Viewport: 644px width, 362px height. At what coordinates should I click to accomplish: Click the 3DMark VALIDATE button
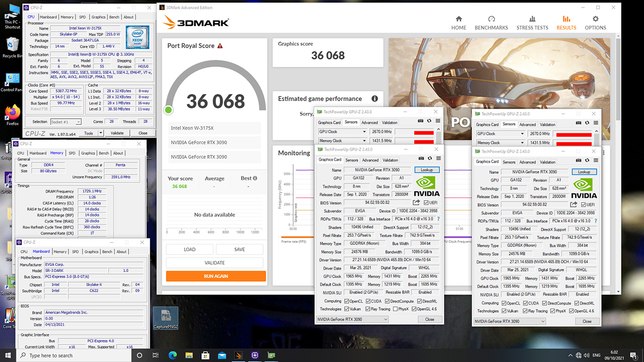214,262
